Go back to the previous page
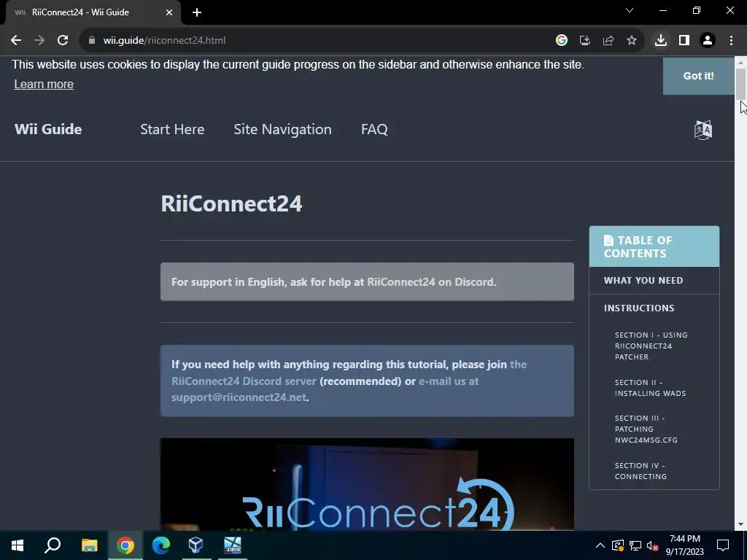Viewport: 747px width, 560px height. click(x=16, y=41)
